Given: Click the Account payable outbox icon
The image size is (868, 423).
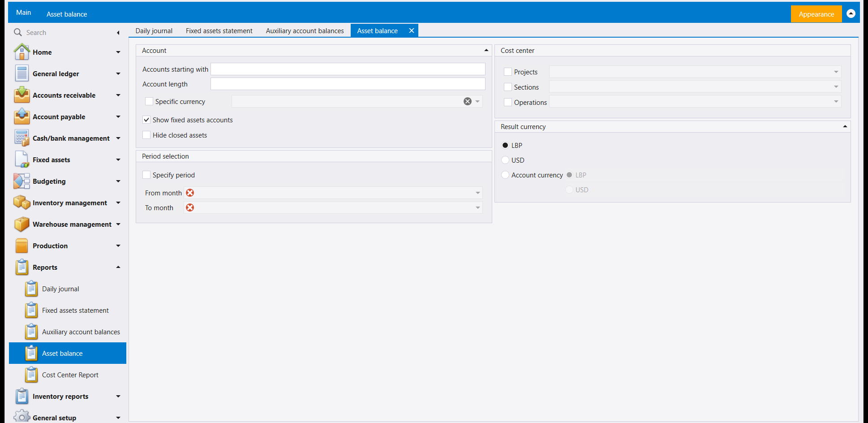Looking at the screenshot, I should pos(21,117).
